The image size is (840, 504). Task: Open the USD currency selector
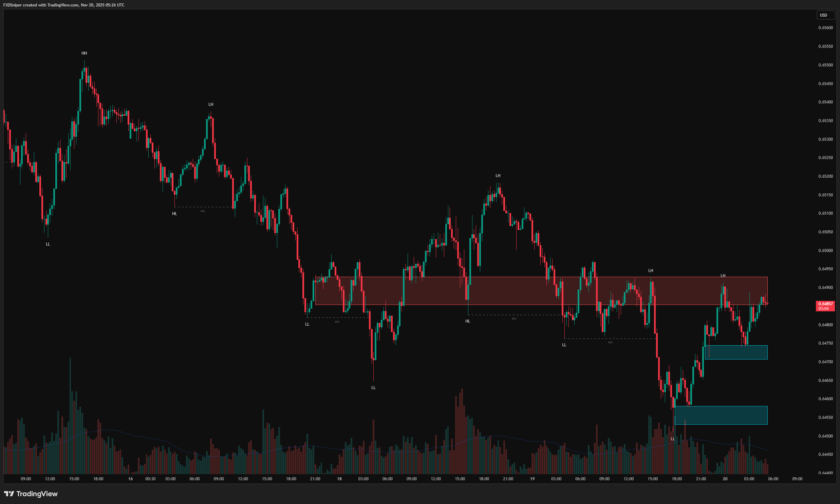[x=825, y=15]
